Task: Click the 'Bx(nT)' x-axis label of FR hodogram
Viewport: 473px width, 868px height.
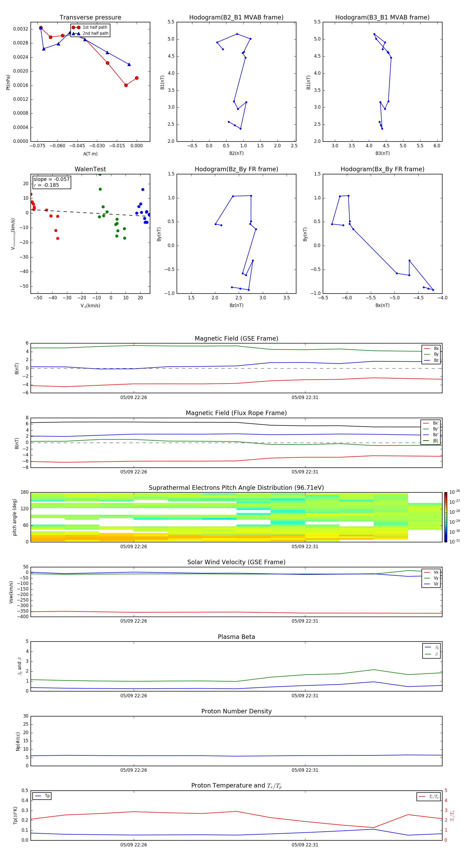Action: (x=382, y=305)
